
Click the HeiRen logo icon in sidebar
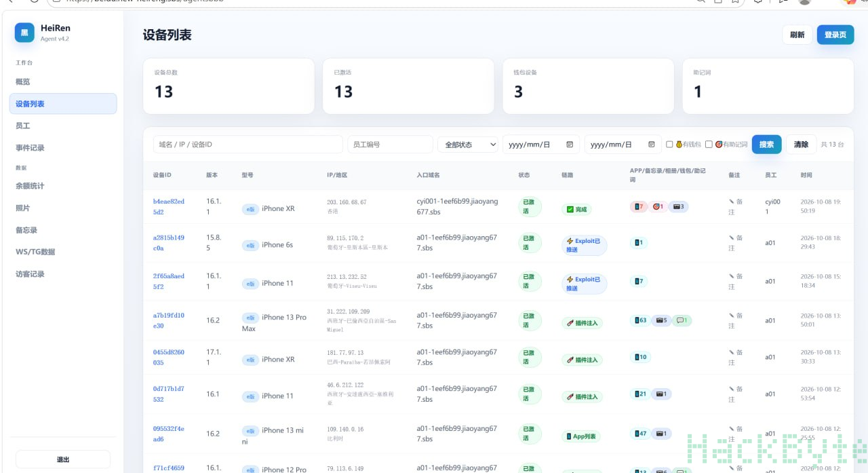(24, 33)
